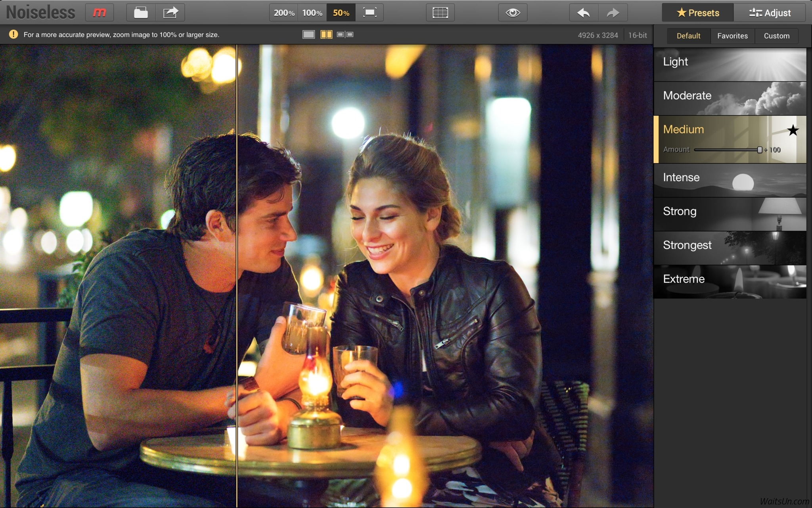This screenshot has width=812, height=508.
Task: Switch to single image view mode
Action: coord(308,35)
